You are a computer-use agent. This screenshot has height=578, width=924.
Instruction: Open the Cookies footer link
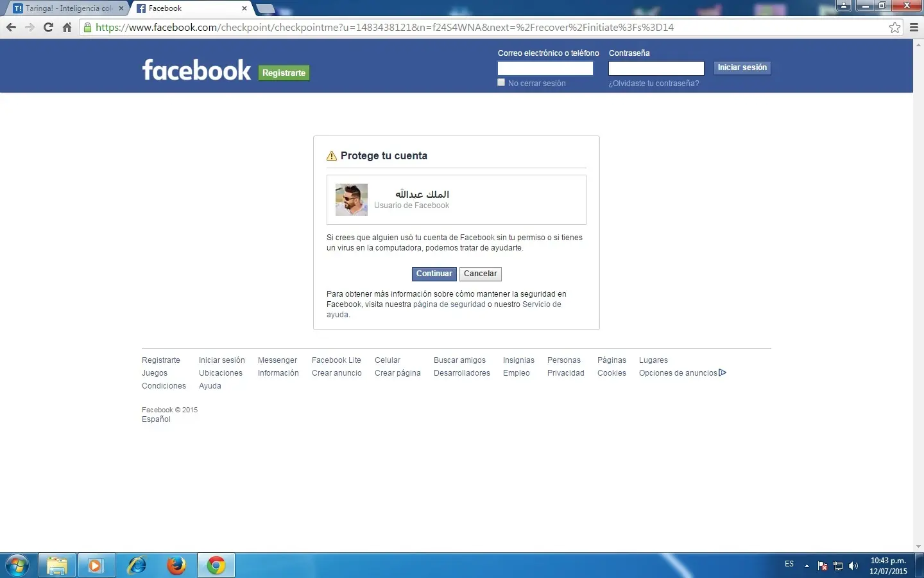pos(612,373)
